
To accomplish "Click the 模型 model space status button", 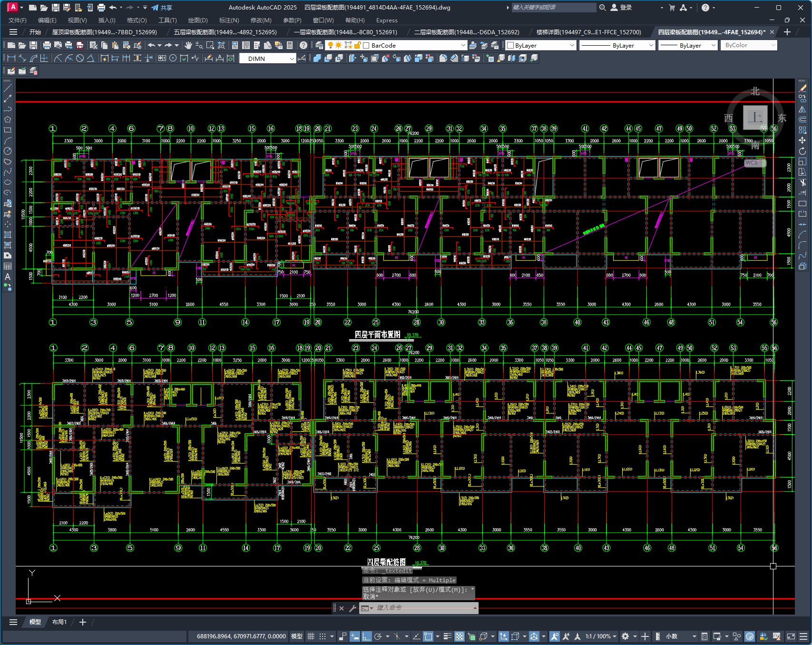I will click(x=297, y=636).
